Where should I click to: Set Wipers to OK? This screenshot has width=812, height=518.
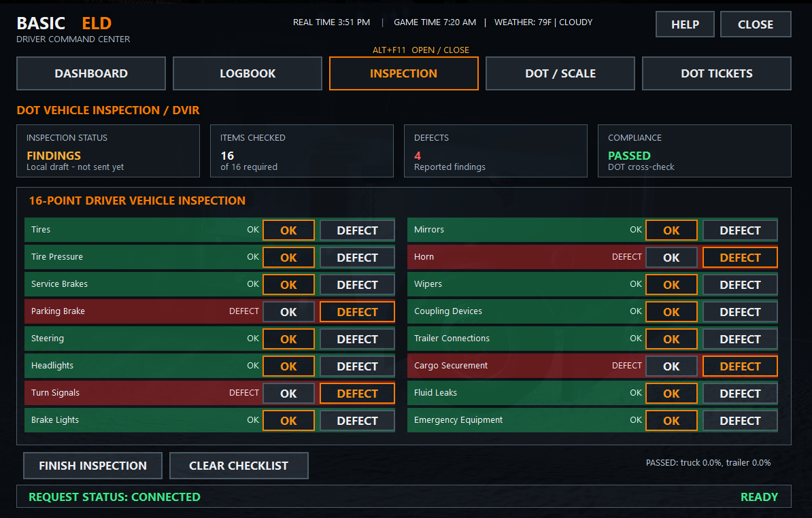tap(671, 285)
